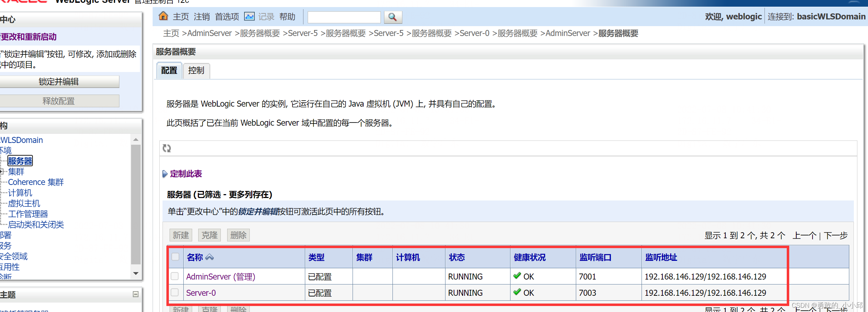Click into the search input field
This screenshot has width=868, height=312.
[x=344, y=17]
